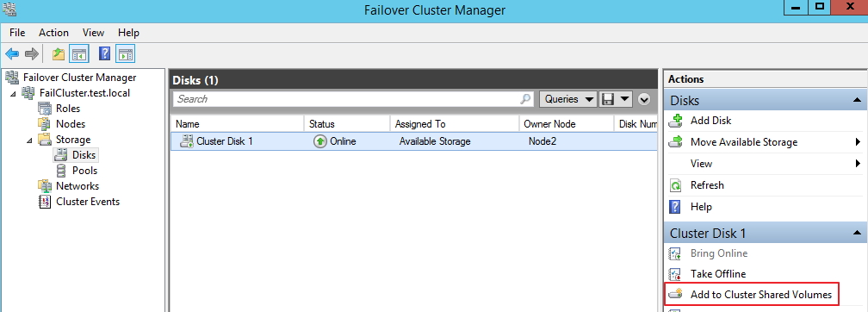This screenshot has width=868, height=312.
Task: Toggle the Show/Hide Action Pane icon
Action: pos(126,53)
